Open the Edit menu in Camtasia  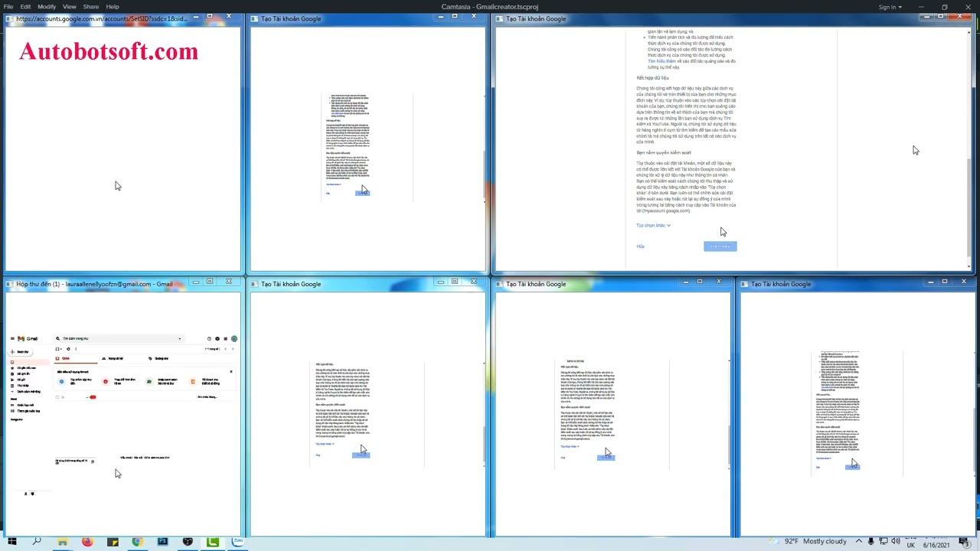click(26, 6)
